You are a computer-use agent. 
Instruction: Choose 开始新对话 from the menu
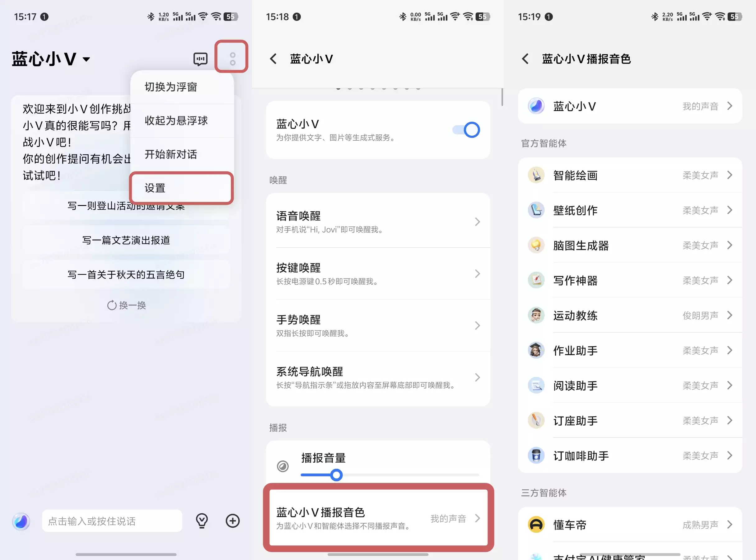point(182,154)
